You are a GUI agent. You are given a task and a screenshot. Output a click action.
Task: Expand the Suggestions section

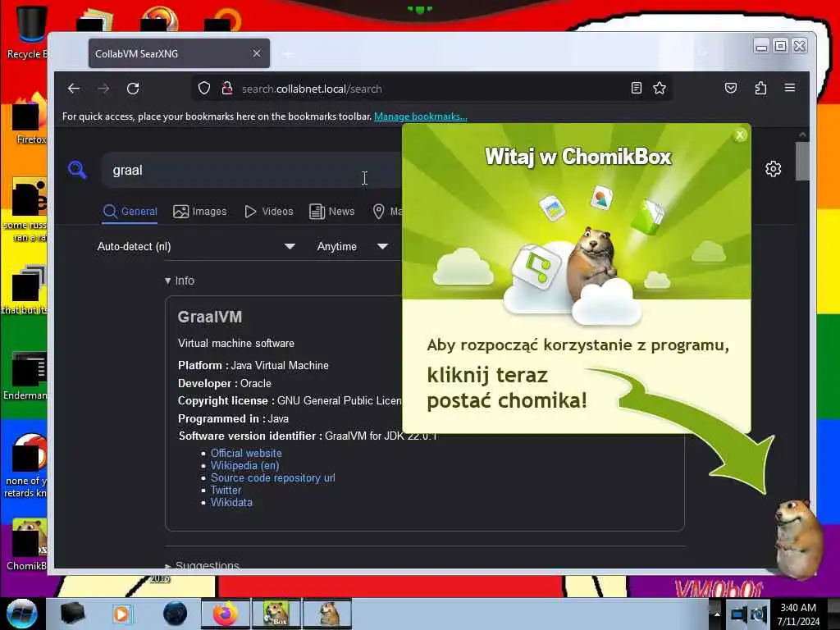202,564
